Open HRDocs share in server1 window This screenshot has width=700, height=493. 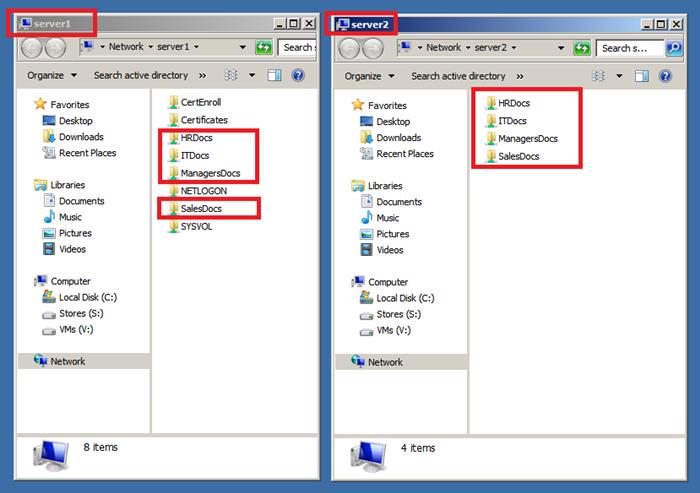190,138
